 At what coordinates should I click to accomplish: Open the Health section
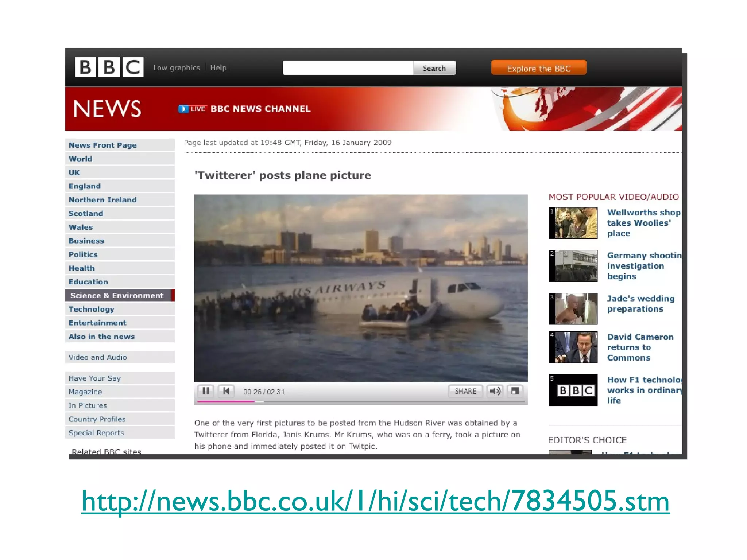120,268
